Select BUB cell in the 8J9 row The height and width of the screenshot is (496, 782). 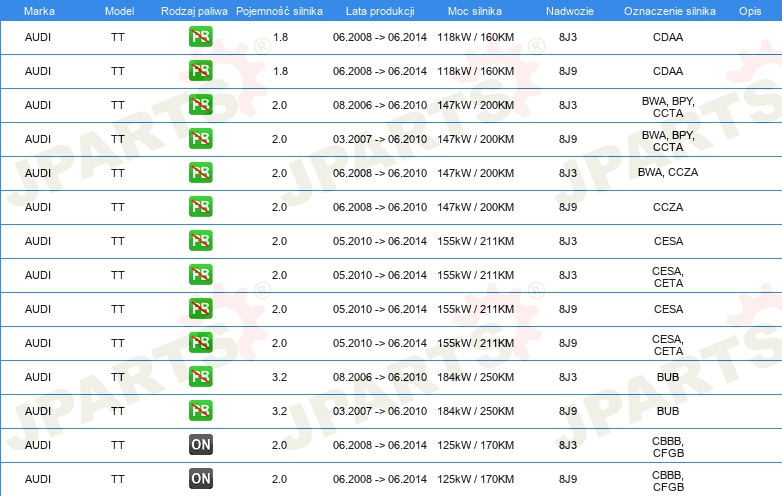click(x=668, y=411)
